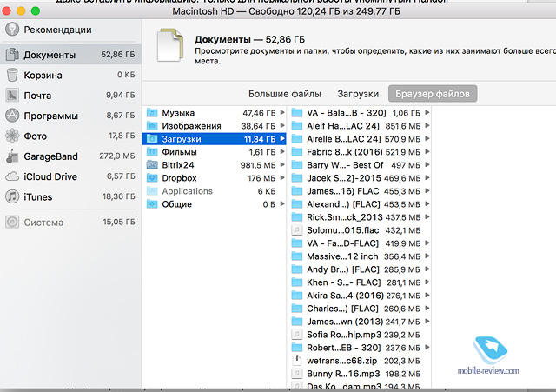Click the 272,9 МБ GarageBand size
The image size is (556, 392).
[117, 156]
